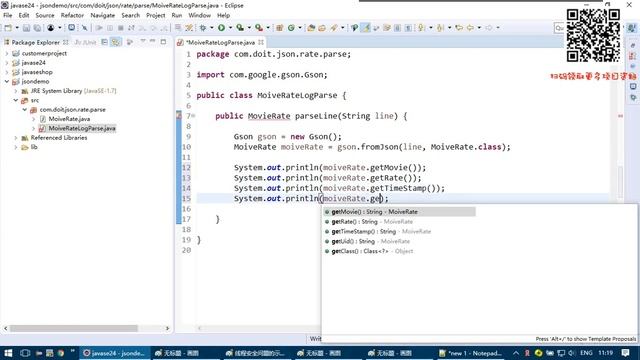The image size is (640, 360).
Task: Toggle Link with Editor in Package Explorer
Action: 116,42
